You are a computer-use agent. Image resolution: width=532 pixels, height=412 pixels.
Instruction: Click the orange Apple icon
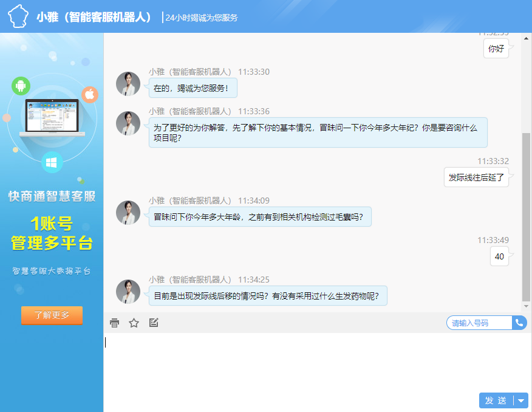pos(90,94)
